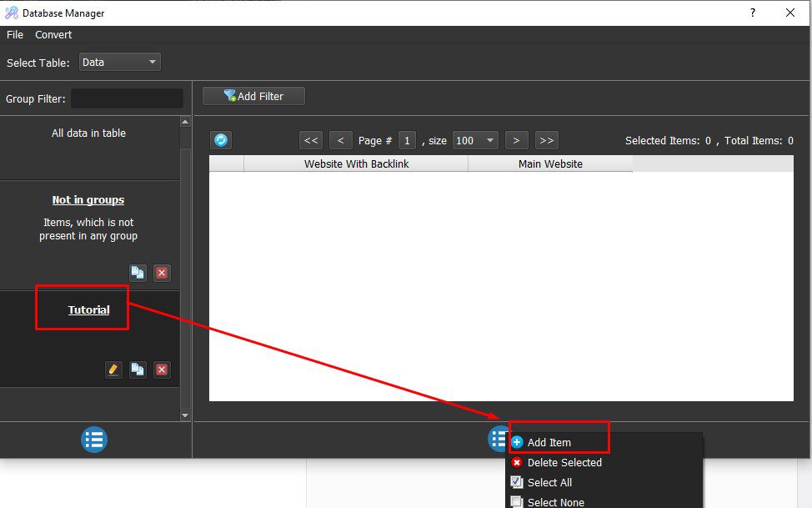Go to the last page with >> button
This screenshot has width=812, height=508.
tap(546, 140)
